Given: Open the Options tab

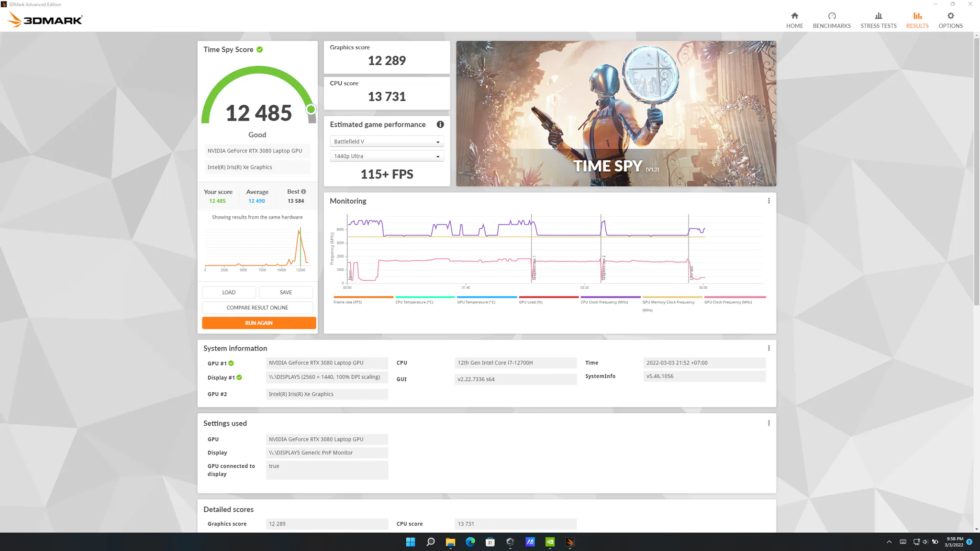Looking at the screenshot, I should (950, 20).
